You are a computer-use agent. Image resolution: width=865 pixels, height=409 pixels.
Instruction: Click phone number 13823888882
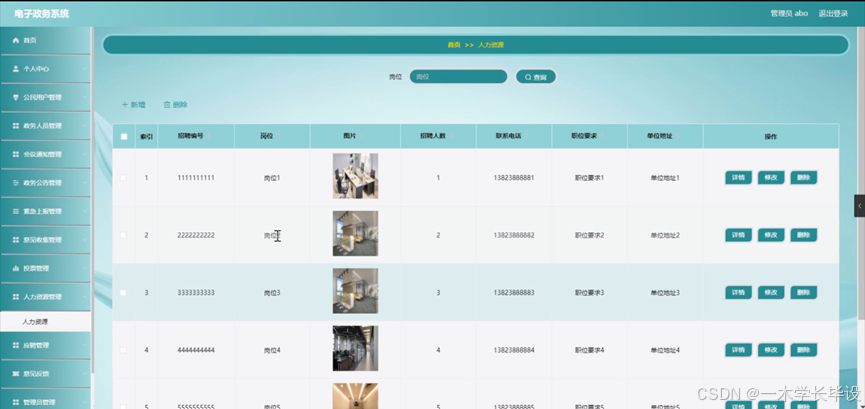pos(514,235)
